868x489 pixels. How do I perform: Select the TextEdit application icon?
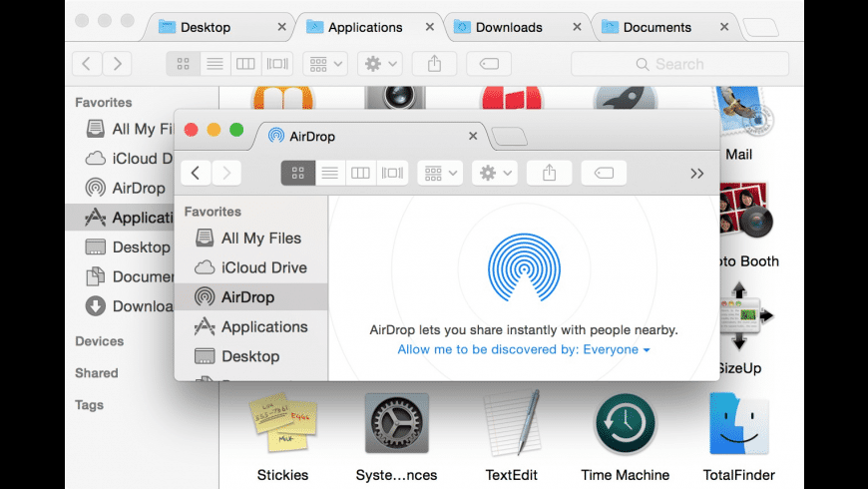tap(512, 422)
